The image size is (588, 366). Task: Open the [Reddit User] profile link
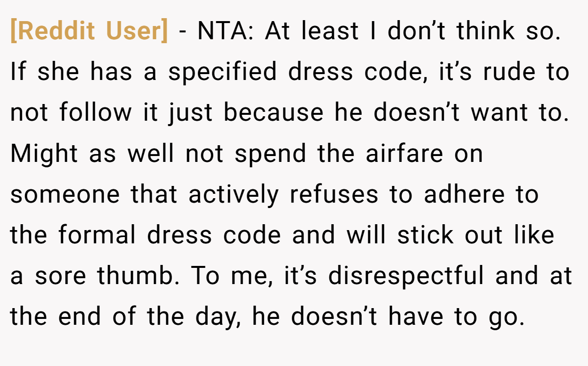89,32
